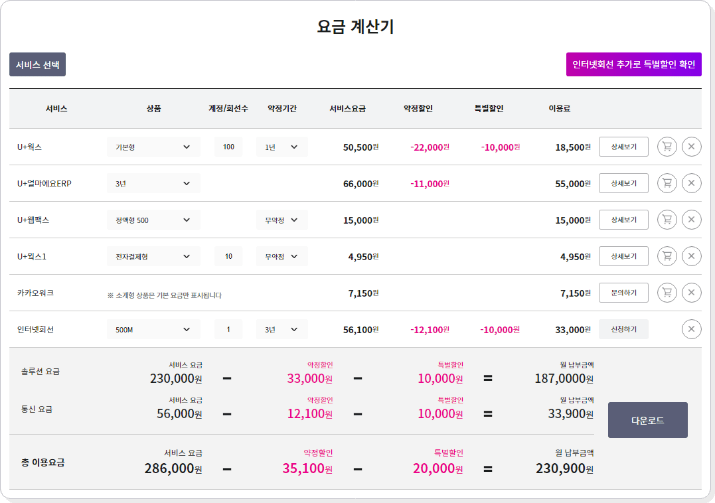Open 상세보기 for U+웍스
Image resolution: width=715 pixels, height=503 pixels.
point(623,147)
